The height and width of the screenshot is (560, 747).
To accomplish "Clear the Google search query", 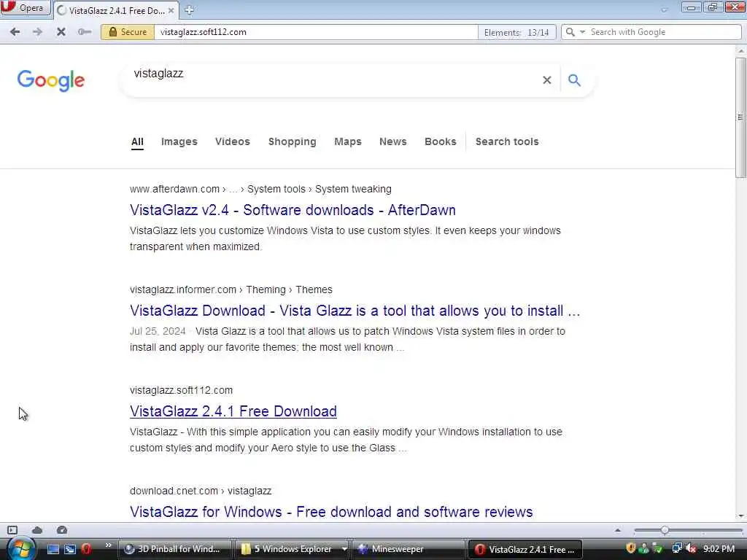I will [x=547, y=80].
